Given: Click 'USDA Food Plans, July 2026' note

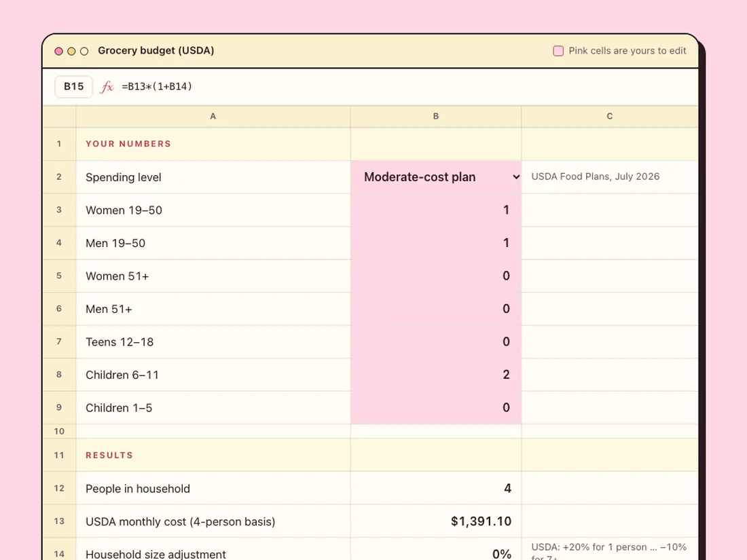Looking at the screenshot, I should [596, 176].
